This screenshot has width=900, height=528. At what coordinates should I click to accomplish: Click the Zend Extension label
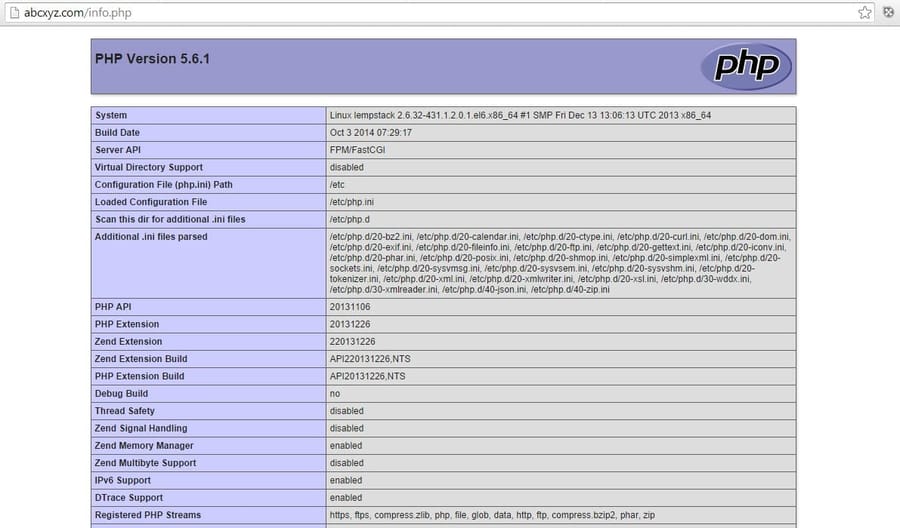tap(129, 341)
